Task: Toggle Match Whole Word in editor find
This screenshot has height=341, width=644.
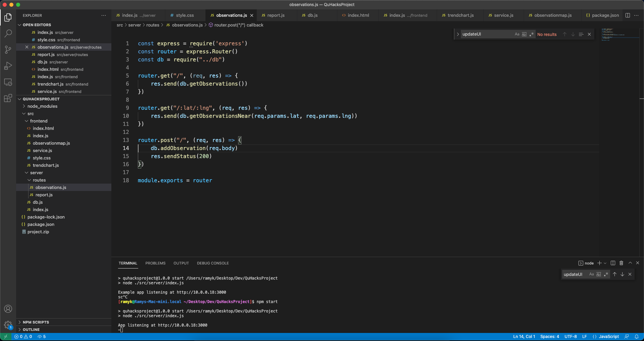Action: pos(524,34)
